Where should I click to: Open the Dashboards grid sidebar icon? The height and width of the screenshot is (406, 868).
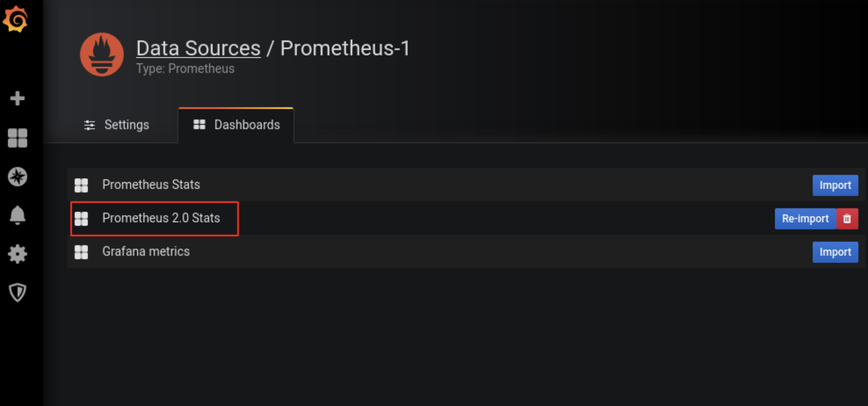click(17, 138)
